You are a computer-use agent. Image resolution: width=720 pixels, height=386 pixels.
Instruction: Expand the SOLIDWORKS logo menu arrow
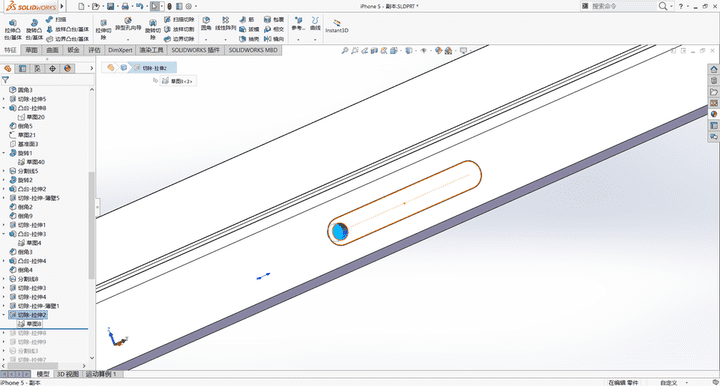tap(62, 6)
